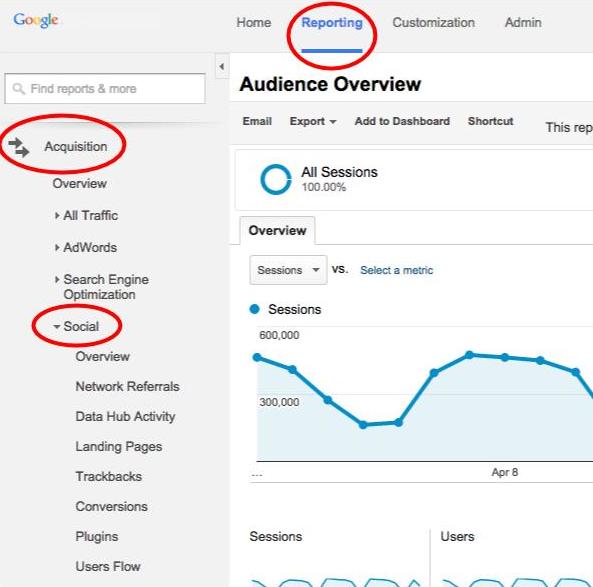The width and height of the screenshot is (593, 587).
Task: Click the Acquisition arrows icon
Action: tap(19, 147)
